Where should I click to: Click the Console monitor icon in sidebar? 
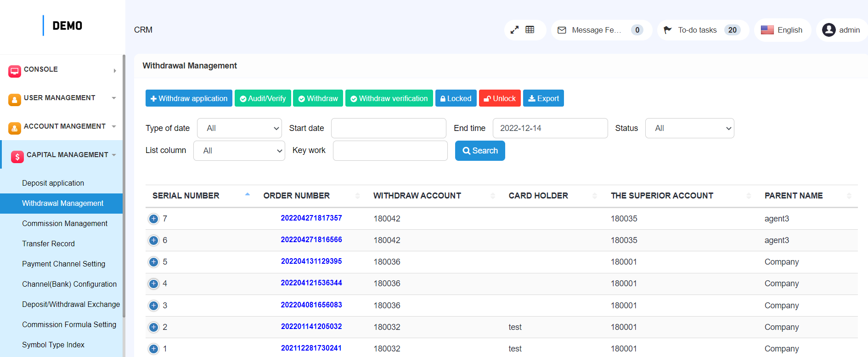[15, 71]
